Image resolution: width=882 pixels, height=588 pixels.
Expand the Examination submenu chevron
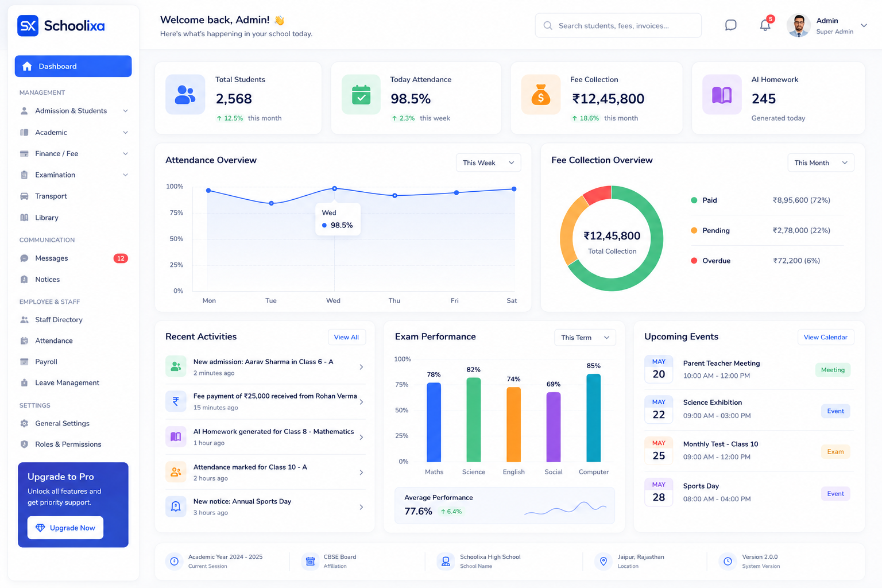click(125, 175)
